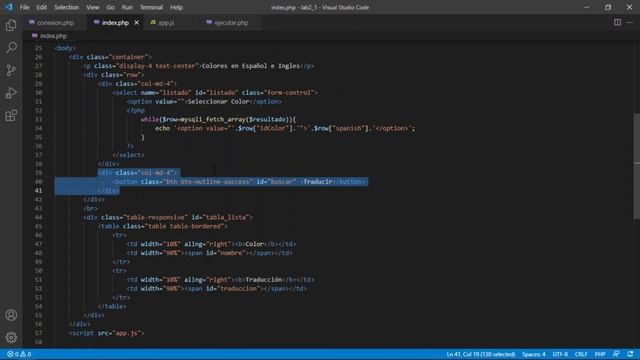Image resolution: width=640 pixels, height=360 pixels.
Task: Click 'mysqli_fetch_array' on line 33
Action: [213, 120]
